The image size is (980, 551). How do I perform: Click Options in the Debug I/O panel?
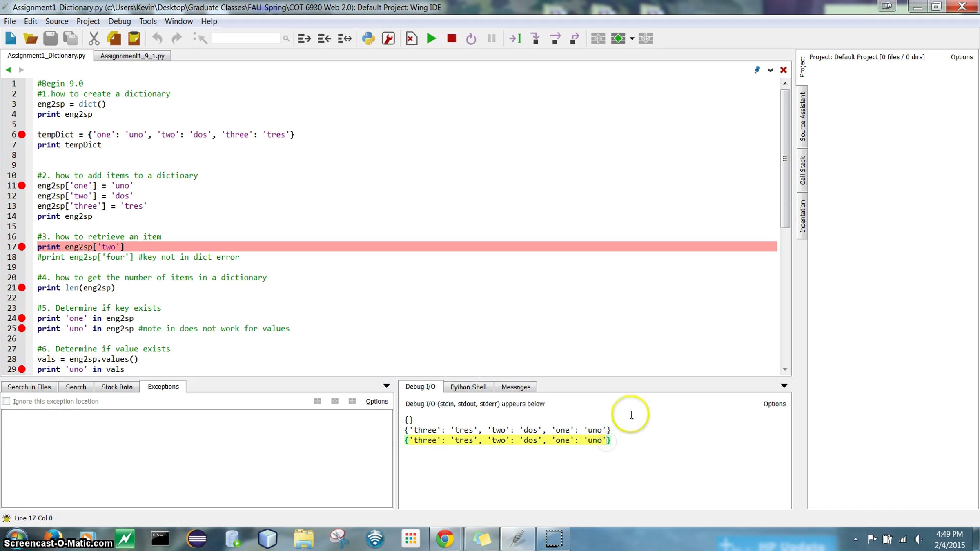coord(774,404)
